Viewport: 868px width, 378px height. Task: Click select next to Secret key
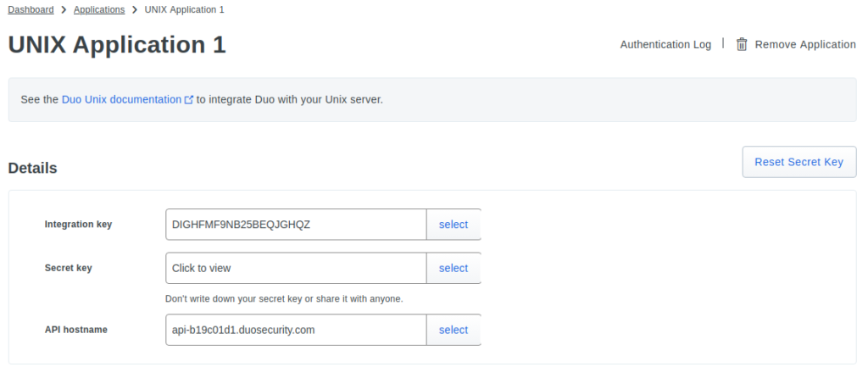pyautogui.click(x=453, y=269)
